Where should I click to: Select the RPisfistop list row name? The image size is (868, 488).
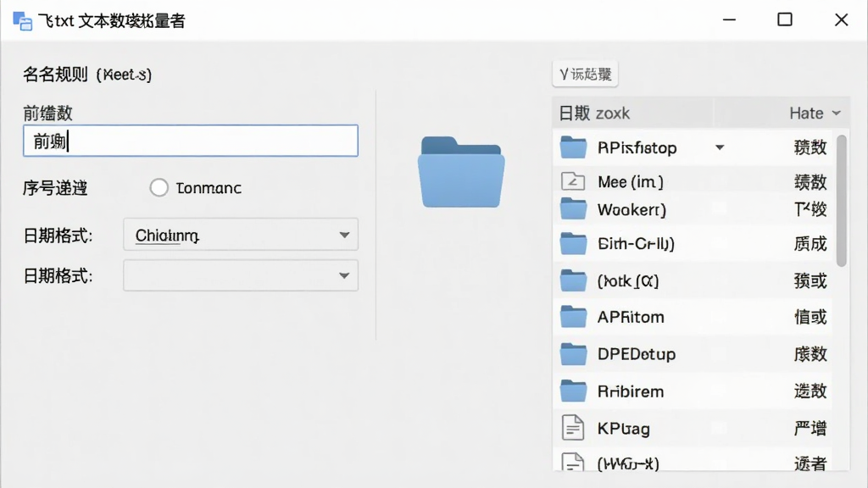coord(637,147)
